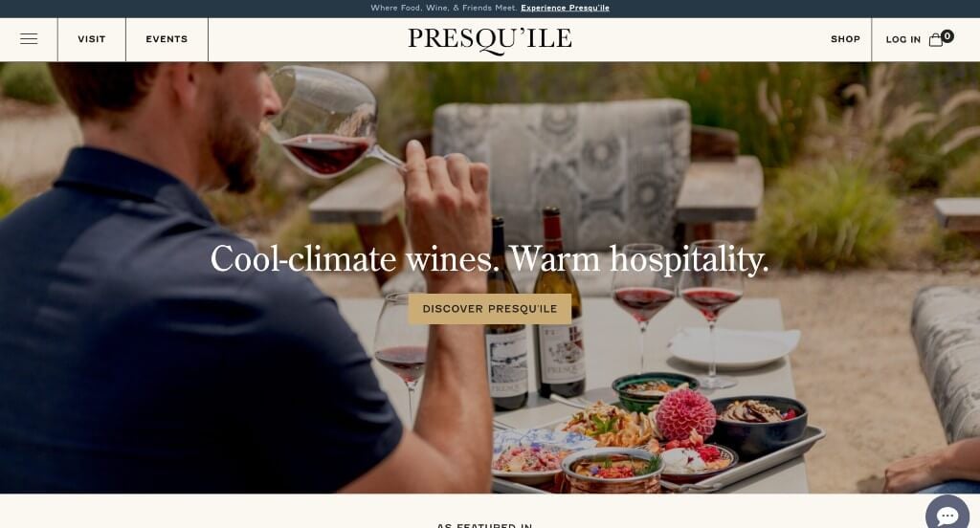Open the hamburger menu icon
The height and width of the screenshot is (528, 980).
coord(29,39)
